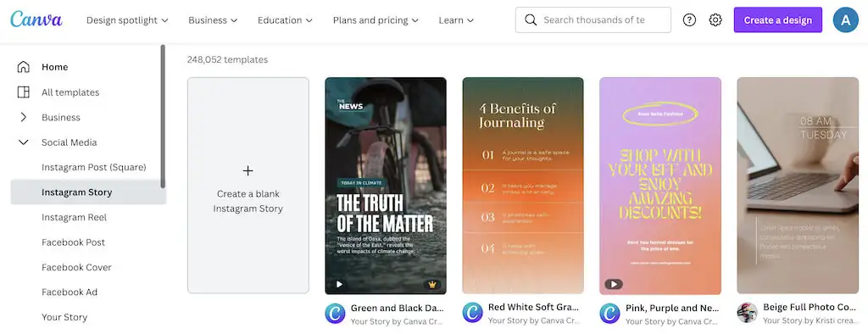Image resolution: width=868 pixels, height=334 pixels.
Task: Click the sidebar vertical scrollbar
Action: coord(163,116)
